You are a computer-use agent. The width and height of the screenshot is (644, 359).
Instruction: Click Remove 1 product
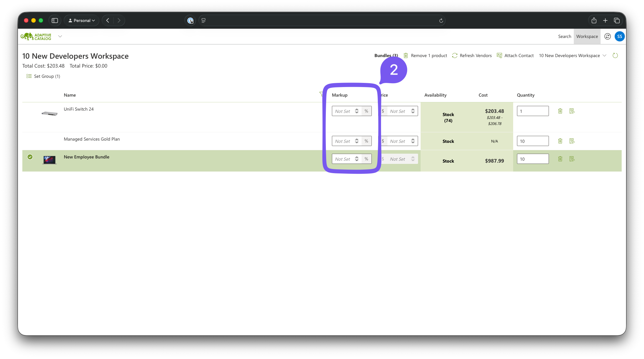425,55
